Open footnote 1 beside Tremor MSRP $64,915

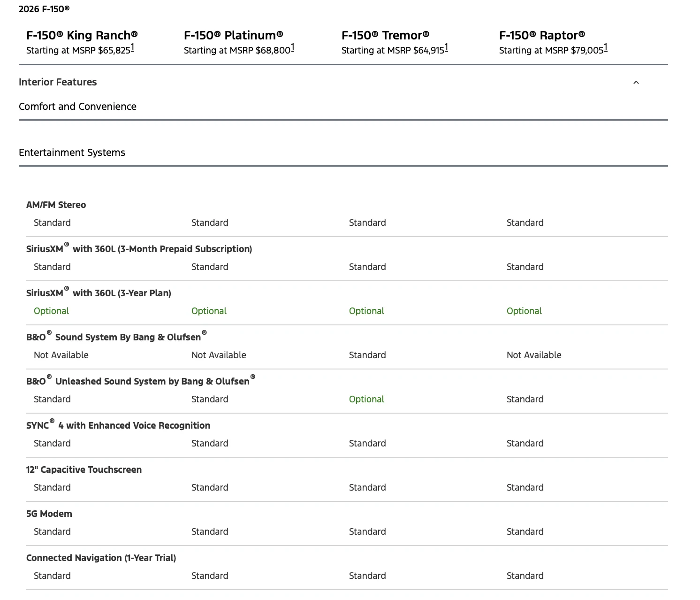(x=446, y=47)
